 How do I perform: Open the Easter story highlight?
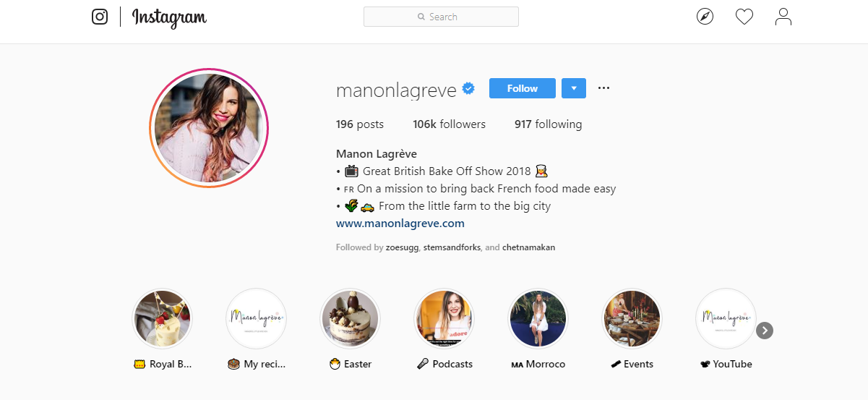click(x=350, y=319)
